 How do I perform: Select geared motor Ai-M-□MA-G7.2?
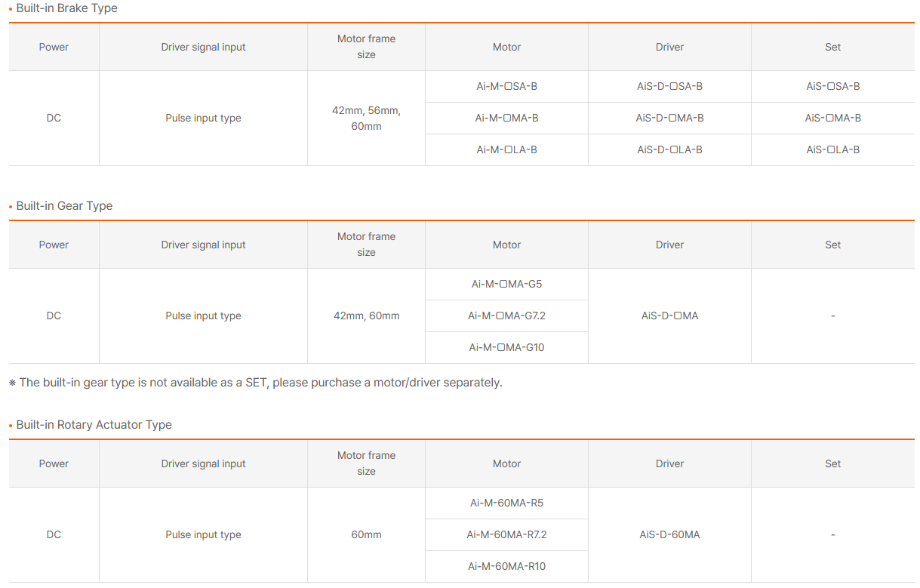(506, 316)
